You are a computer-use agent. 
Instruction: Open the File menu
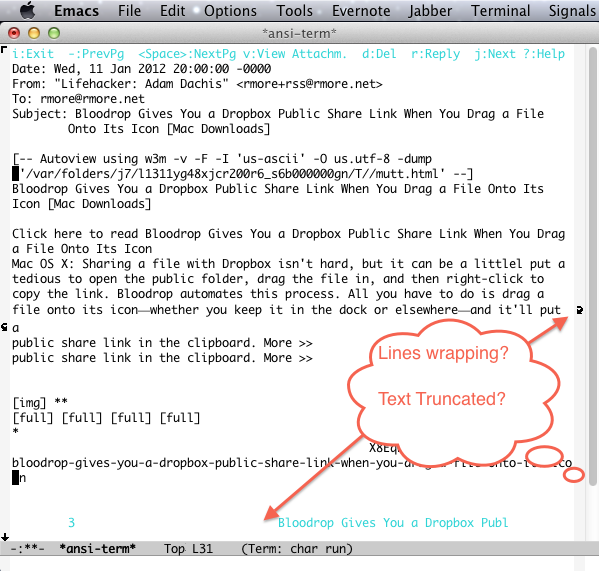[129, 11]
